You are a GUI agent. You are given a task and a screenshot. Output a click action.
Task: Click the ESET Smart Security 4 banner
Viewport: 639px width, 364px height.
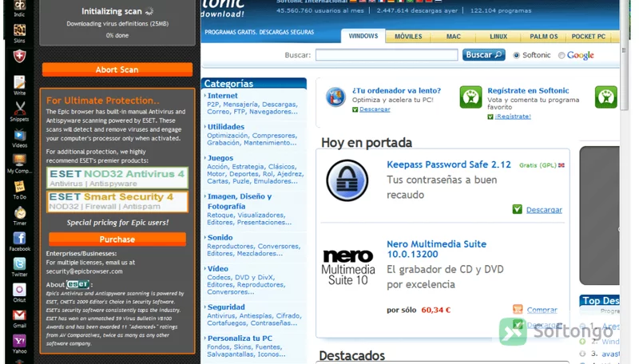(x=117, y=201)
